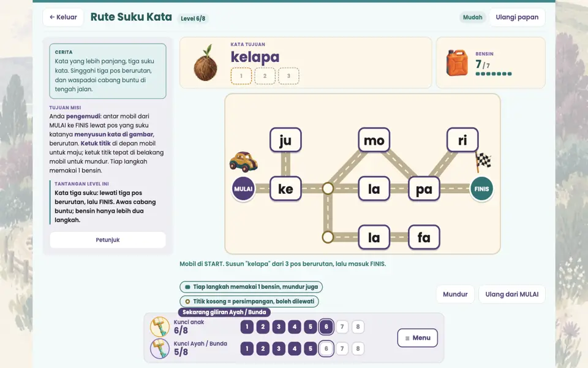
Task: Open the Menu button
Action: click(x=417, y=338)
